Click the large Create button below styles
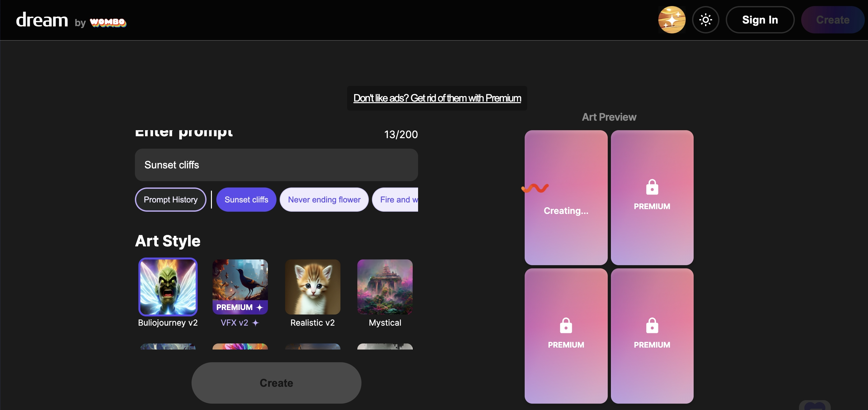868x410 pixels. click(x=276, y=383)
